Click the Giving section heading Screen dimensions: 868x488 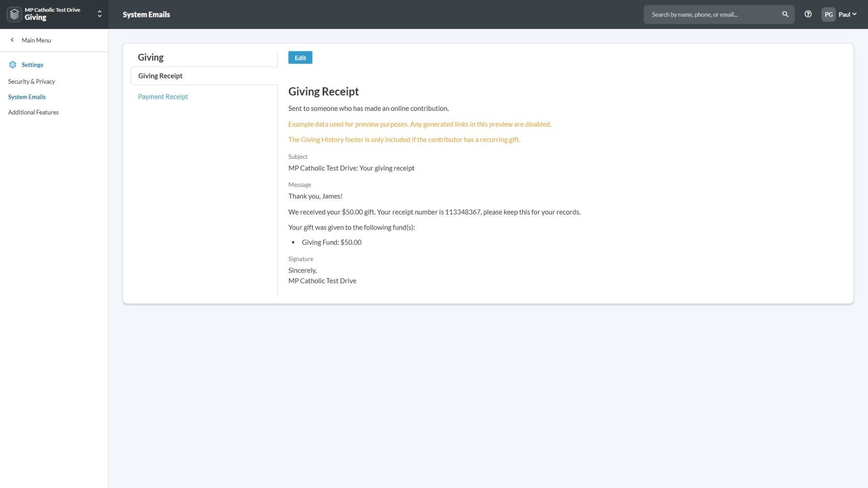pyautogui.click(x=150, y=57)
